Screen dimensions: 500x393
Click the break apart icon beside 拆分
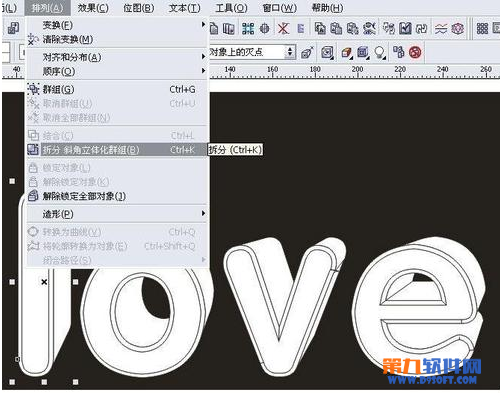click(33, 149)
